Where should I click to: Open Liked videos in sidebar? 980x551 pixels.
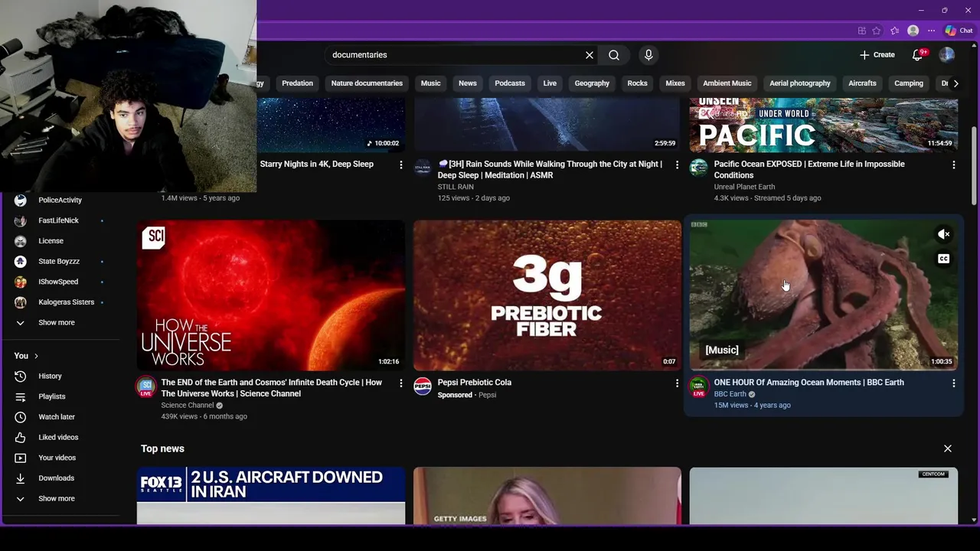point(60,438)
